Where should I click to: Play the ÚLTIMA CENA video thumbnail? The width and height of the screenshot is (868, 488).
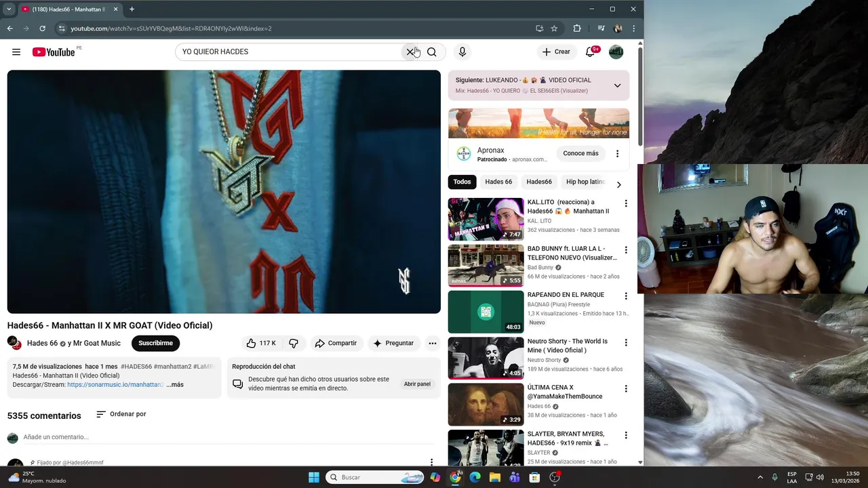click(x=486, y=405)
